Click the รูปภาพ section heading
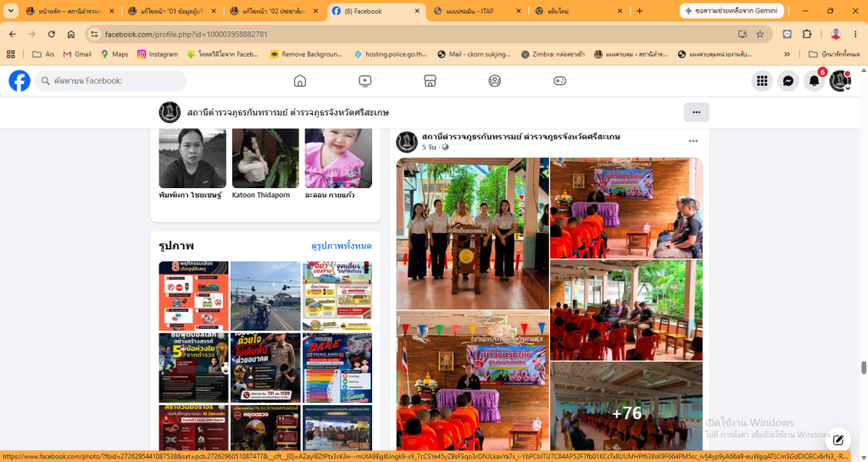The height and width of the screenshot is (462, 868). [176, 246]
